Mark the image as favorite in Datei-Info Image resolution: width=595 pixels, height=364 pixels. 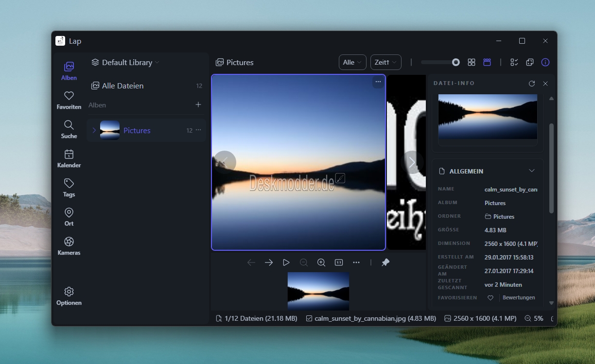pyautogui.click(x=490, y=298)
